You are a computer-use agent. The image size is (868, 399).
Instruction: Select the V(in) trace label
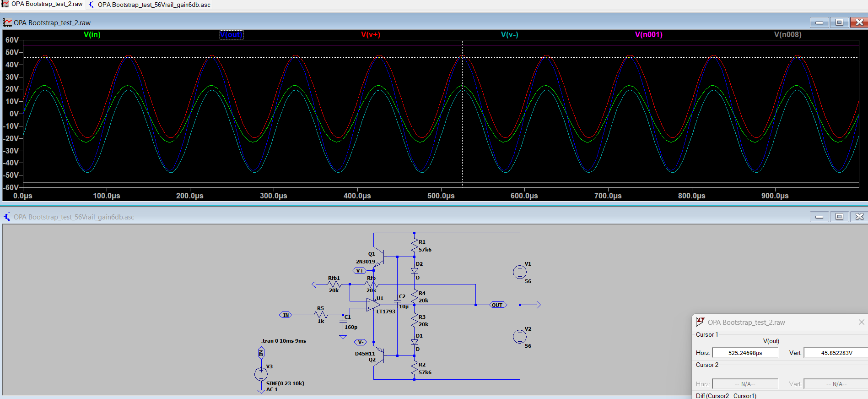(x=92, y=34)
